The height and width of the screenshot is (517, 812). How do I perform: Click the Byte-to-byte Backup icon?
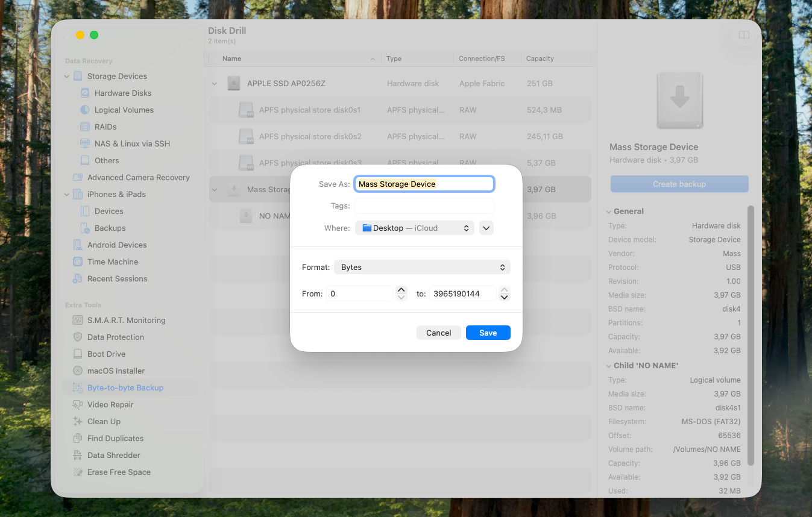coord(78,388)
